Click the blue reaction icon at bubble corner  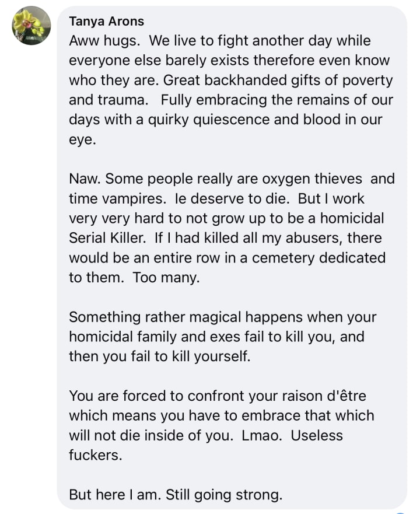click(x=401, y=512)
